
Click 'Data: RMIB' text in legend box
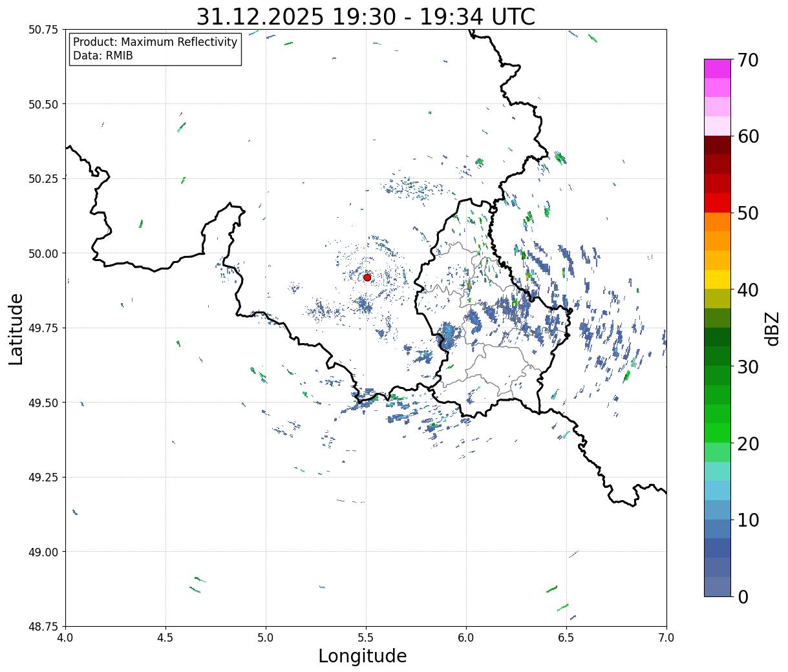tap(103, 56)
